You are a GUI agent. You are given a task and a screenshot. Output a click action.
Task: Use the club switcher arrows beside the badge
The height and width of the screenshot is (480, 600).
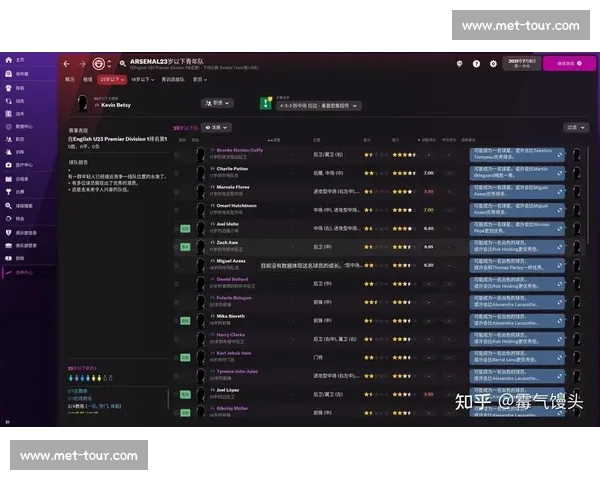pyautogui.click(x=109, y=64)
